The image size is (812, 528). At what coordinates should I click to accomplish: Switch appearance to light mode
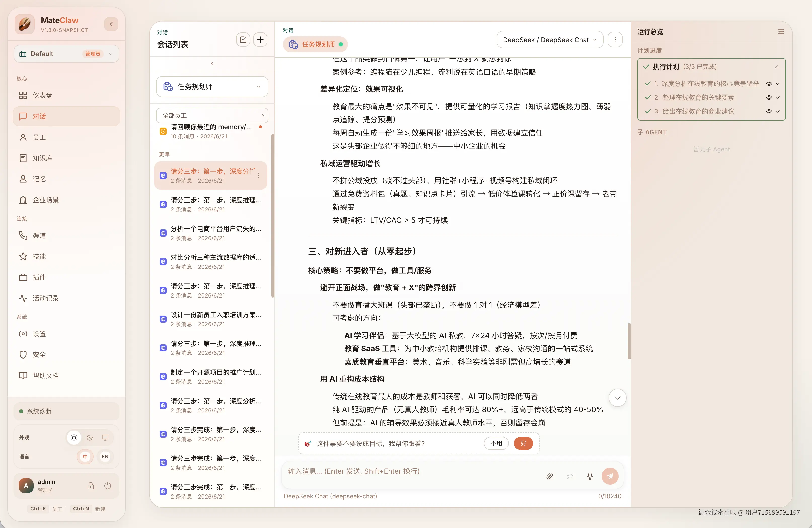click(x=74, y=438)
